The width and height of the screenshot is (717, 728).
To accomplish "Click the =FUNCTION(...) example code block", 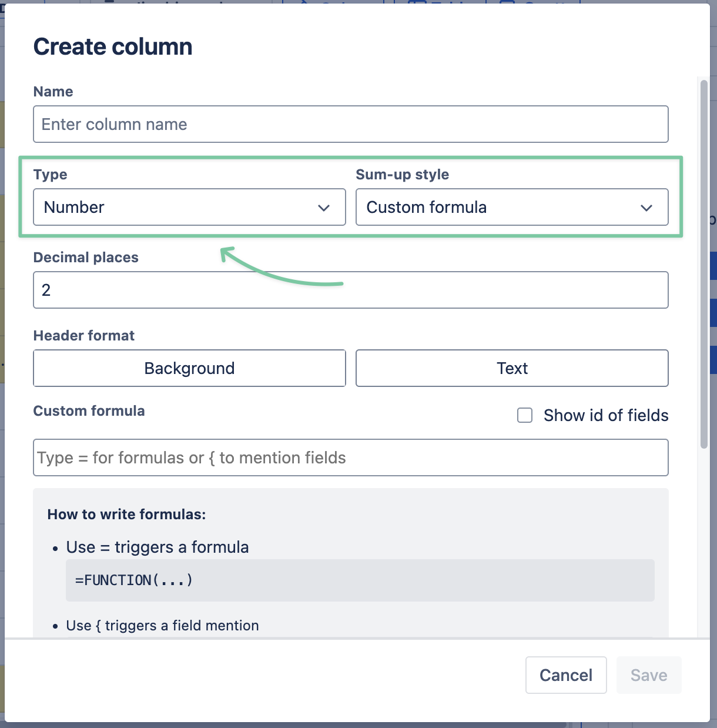I will [x=360, y=580].
